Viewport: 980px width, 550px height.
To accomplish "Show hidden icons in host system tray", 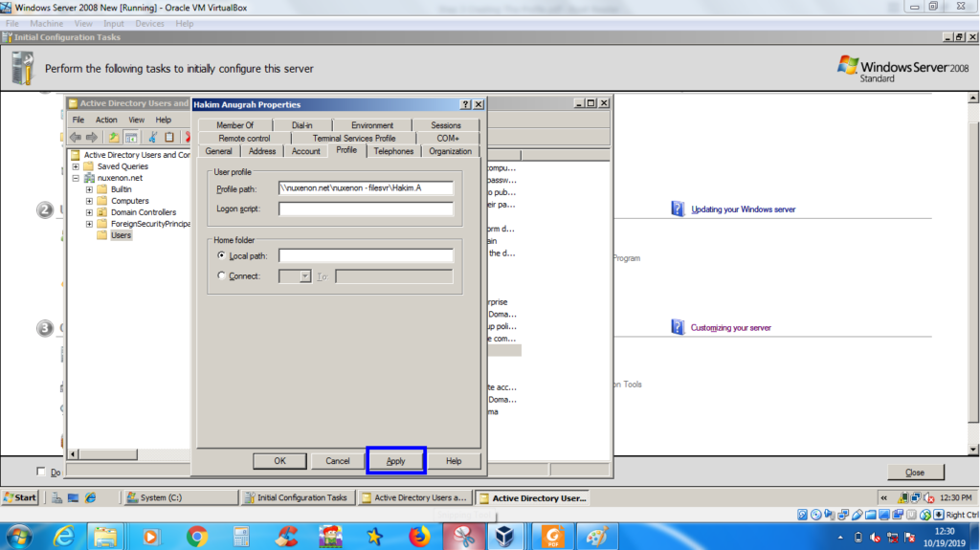I will pyautogui.click(x=840, y=537).
